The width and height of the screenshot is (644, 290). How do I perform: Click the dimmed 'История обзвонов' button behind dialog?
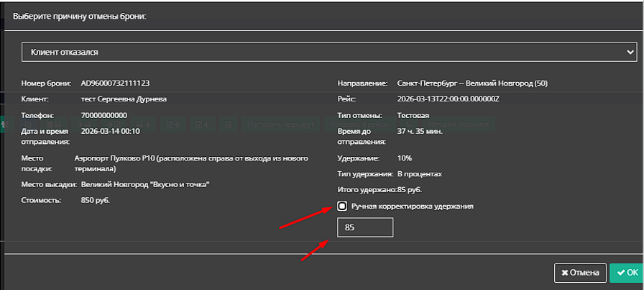(x=458, y=124)
